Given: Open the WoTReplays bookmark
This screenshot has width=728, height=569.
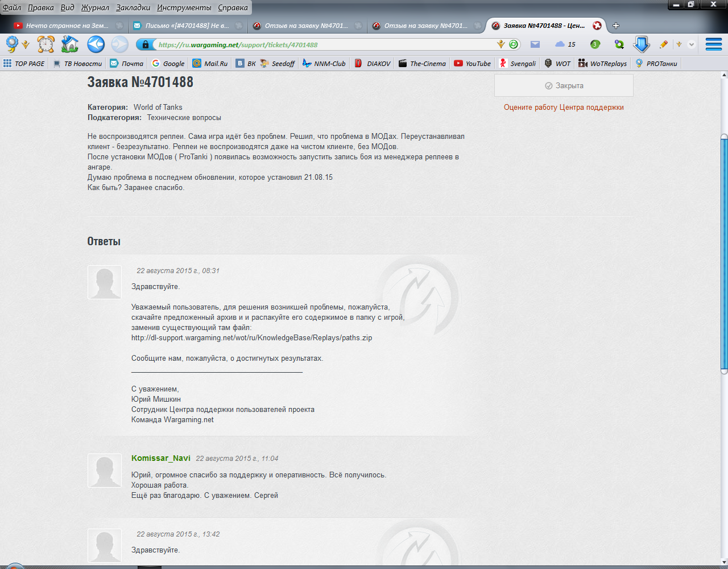Looking at the screenshot, I should (x=603, y=64).
